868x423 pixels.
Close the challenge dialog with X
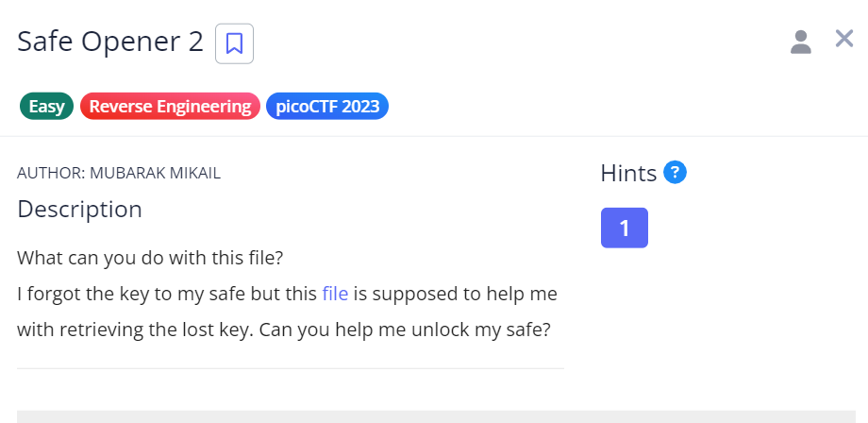tap(844, 39)
